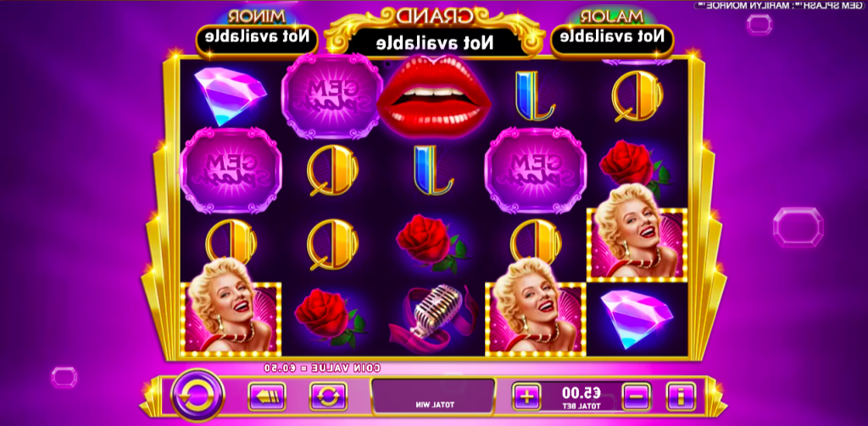Click the Gem Splash symbol beside red lips
Screen dimensions: 868x426
click(331, 96)
